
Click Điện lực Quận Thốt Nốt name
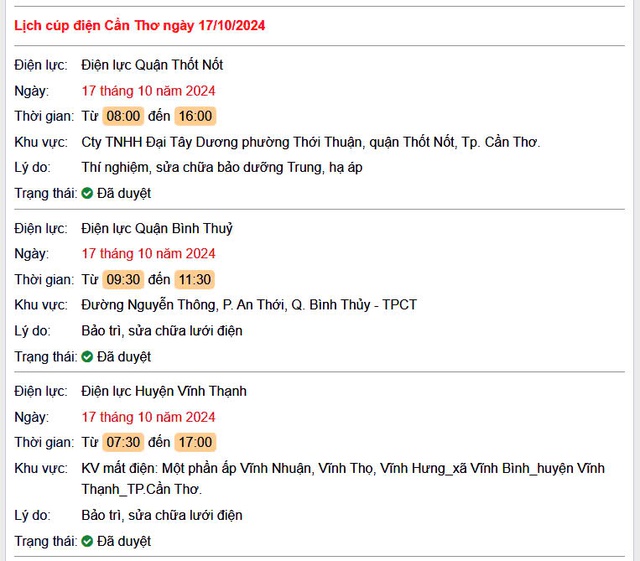pos(152,65)
